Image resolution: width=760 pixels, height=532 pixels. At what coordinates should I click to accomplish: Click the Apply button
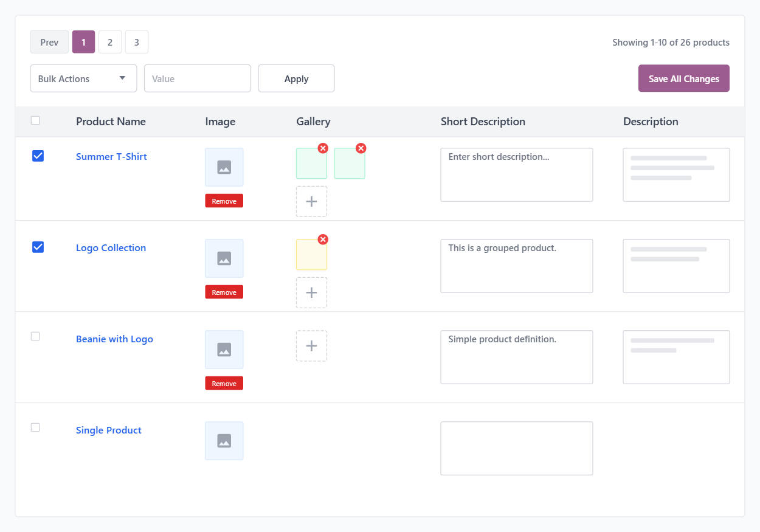pos(296,78)
